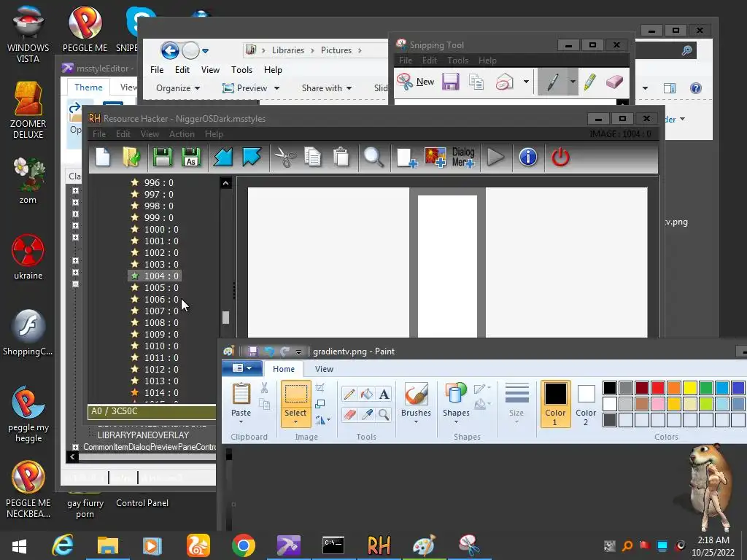Select the Highlighter in Snipping Tool
The height and width of the screenshot is (560, 747).
(589, 82)
